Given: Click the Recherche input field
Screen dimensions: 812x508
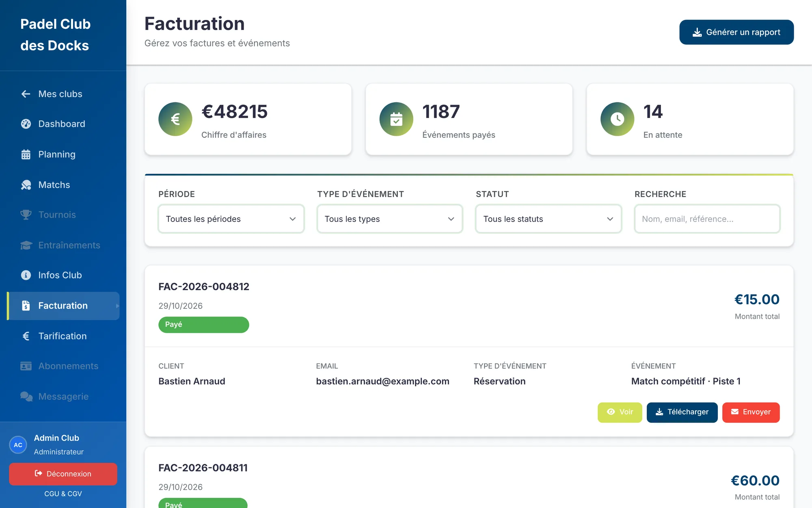Looking at the screenshot, I should pos(707,219).
